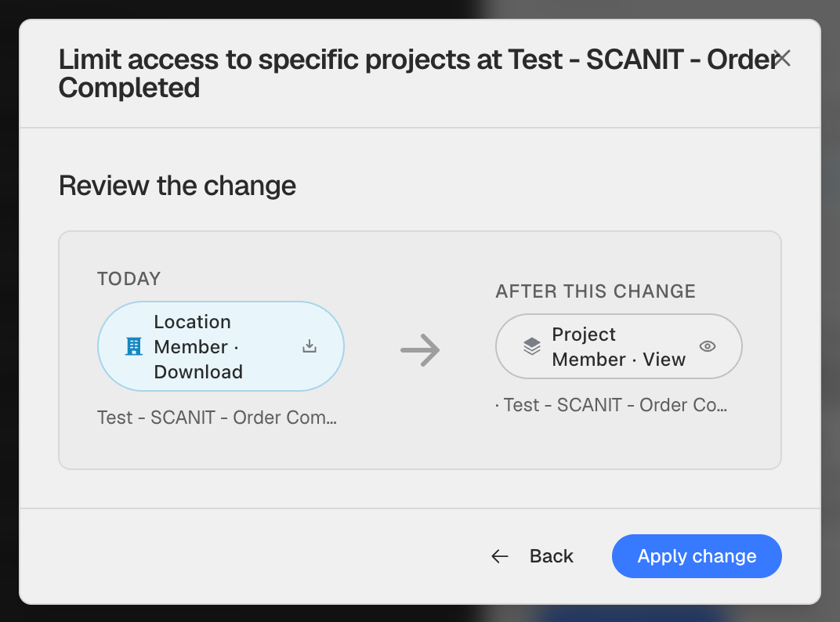Click truncated location name under TODAY pill
Screen dimensions: 840x622
tap(217, 418)
